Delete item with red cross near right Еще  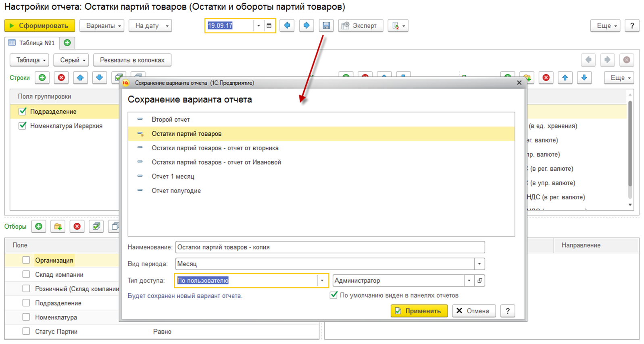pyautogui.click(x=546, y=78)
